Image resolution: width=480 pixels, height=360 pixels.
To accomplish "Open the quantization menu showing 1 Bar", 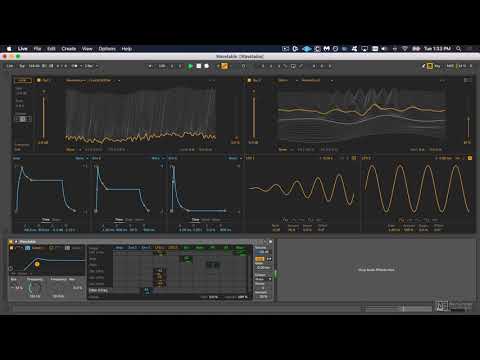I will pos(90,66).
